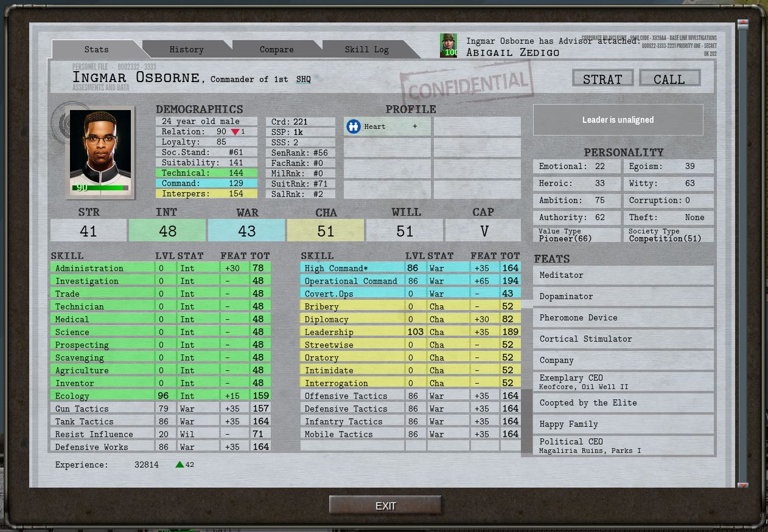Click the SHQ unit link

(x=303, y=79)
